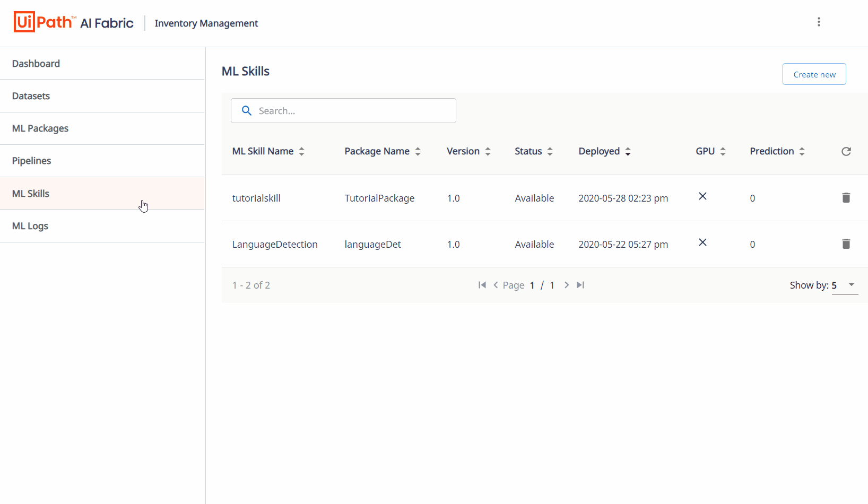This screenshot has width=868, height=504.
Task: Open the tutorialskill details link
Action: coord(256,197)
